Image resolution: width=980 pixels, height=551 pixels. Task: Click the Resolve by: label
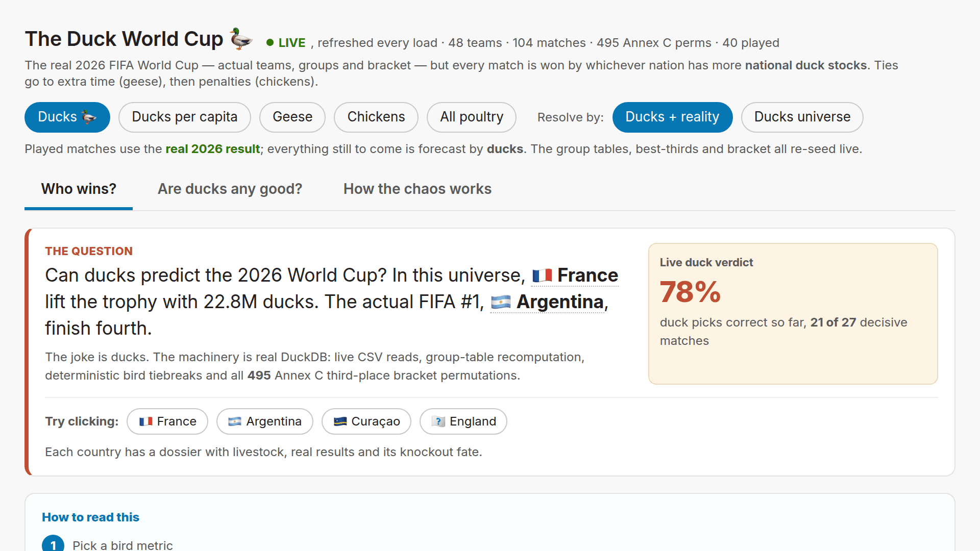[x=570, y=117]
